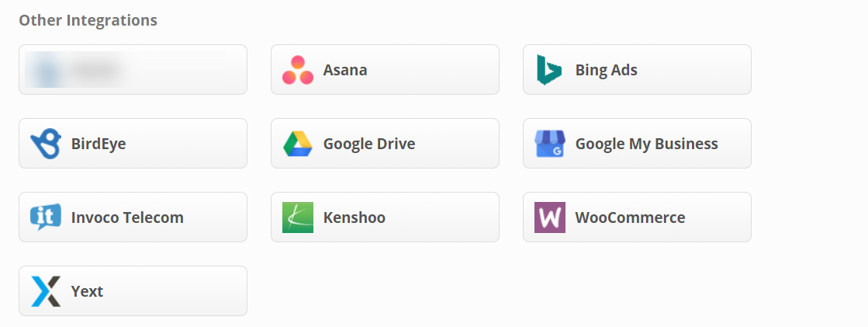Click the Other Integrations heading
868x327 pixels.
(88, 20)
